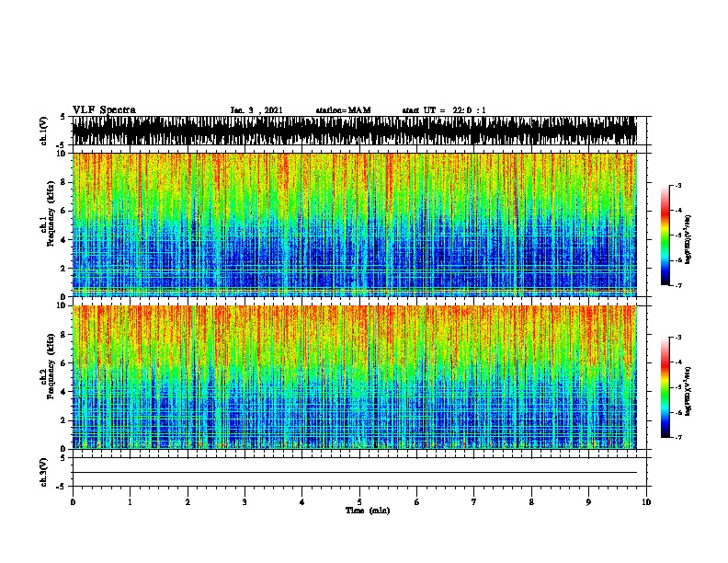Click time axis tick label '3'
The image size is (728, 563).
pyautogui.click(x=245, y=501)
